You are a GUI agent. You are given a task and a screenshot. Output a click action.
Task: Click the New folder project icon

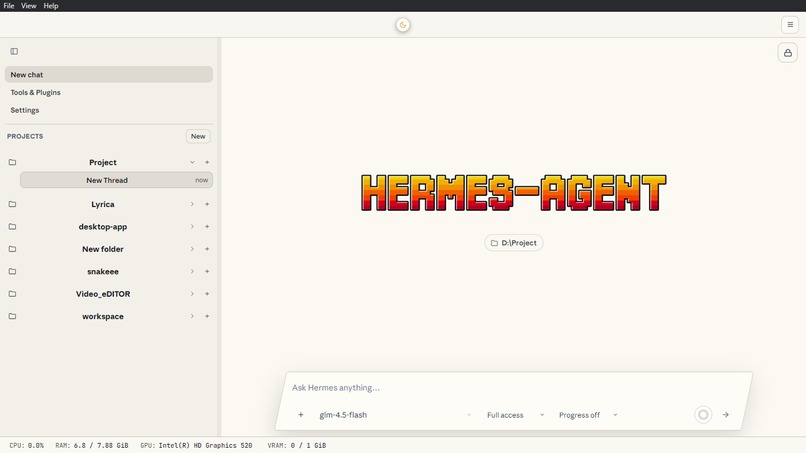click(x=12, y=249)
